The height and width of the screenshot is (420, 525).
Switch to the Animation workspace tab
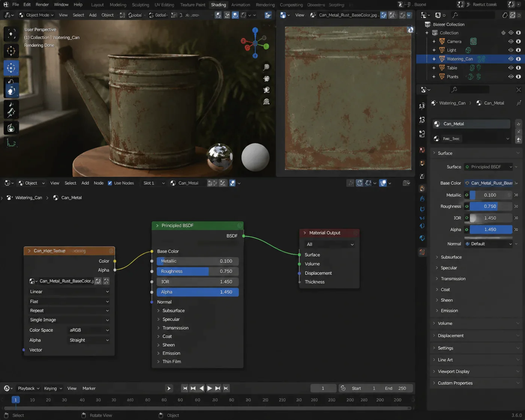pos(240,5)
